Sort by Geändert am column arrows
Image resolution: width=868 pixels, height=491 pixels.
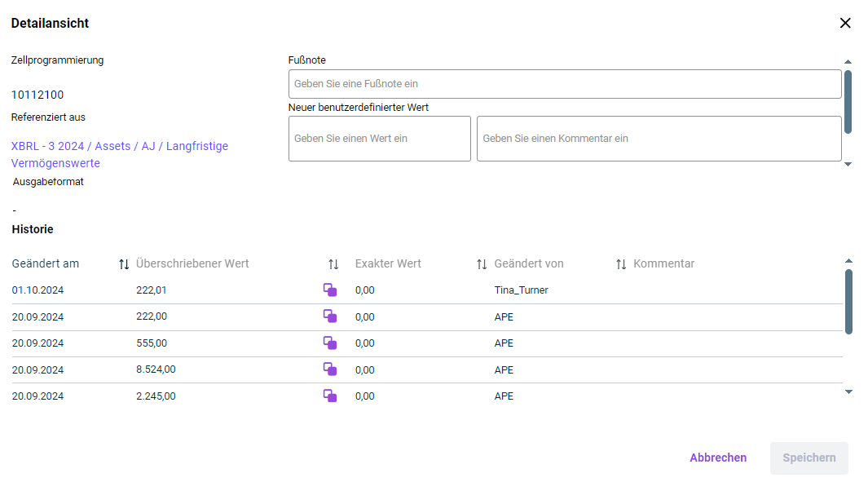click(124, 264)
